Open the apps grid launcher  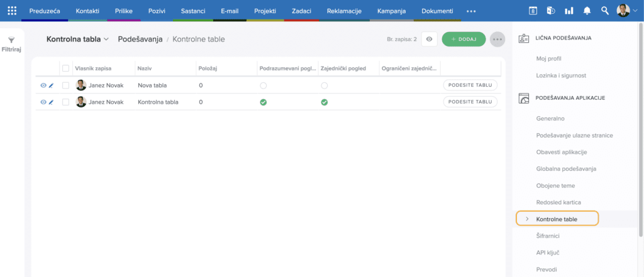(13, 11)
